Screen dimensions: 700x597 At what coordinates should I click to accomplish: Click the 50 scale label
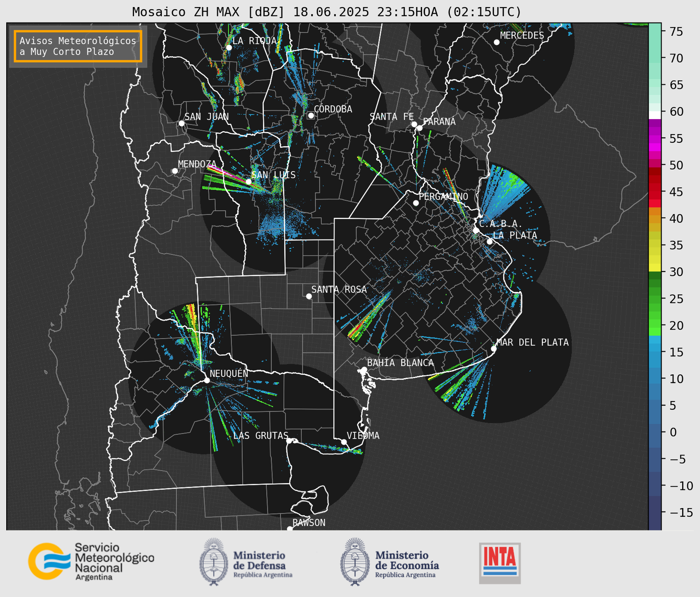pyautogui.click(x=676, y=165)
